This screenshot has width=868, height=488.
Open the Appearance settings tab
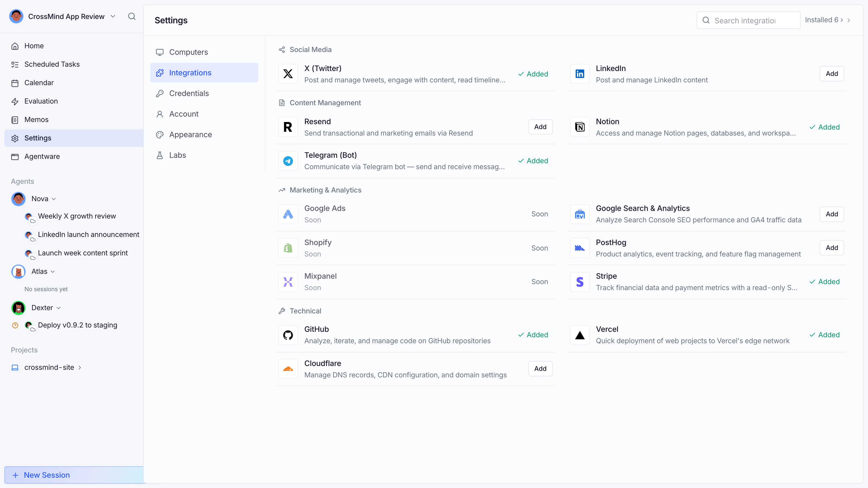click(204, 135)
